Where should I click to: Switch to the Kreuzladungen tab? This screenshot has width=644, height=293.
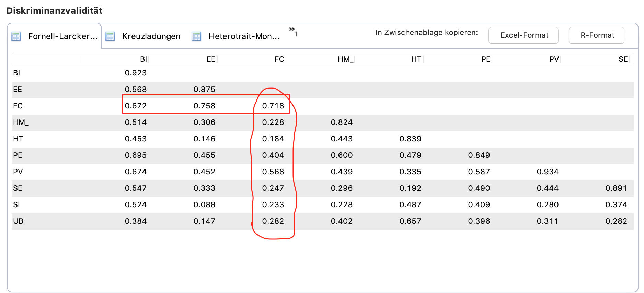coord(151,36)
